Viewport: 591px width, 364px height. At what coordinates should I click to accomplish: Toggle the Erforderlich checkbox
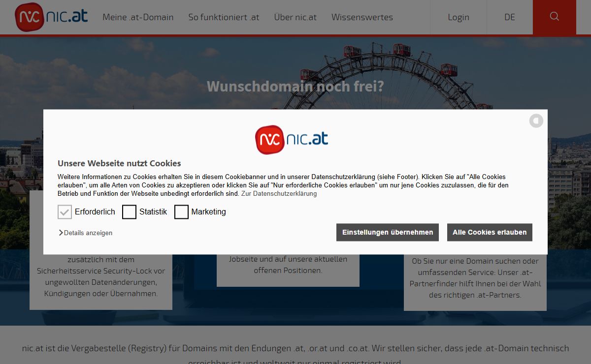65,212
